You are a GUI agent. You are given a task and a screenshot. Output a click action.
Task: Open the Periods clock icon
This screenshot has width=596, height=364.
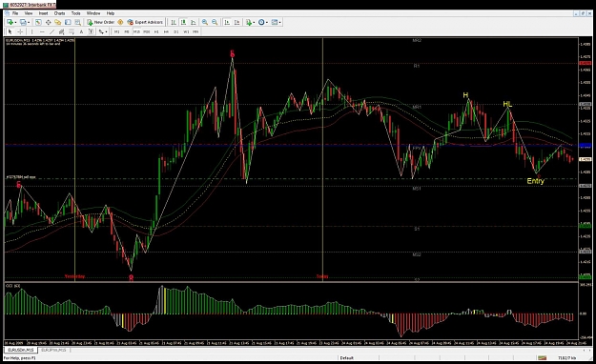[261, 23]
